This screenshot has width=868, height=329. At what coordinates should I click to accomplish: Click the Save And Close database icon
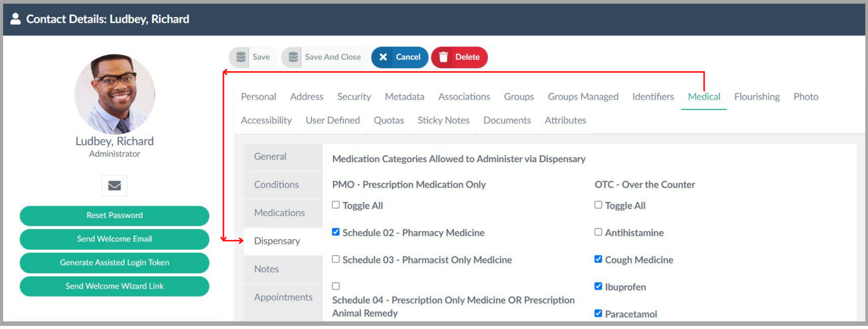click(293, 57)
